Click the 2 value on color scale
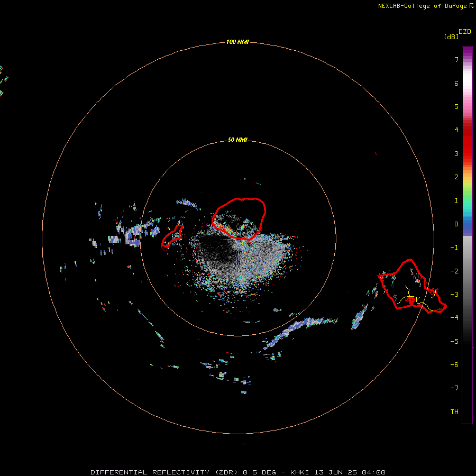This screenshot has height=476, width=476. (x=456, y=177)
